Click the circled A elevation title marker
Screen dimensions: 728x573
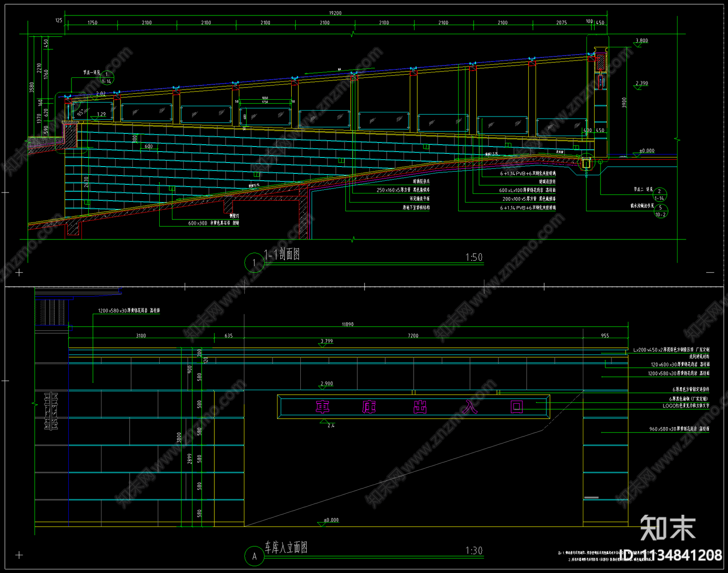[x=254, y=556]
